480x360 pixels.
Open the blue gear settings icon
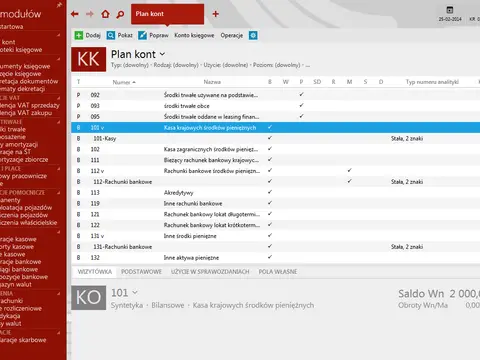tap(253, 35)
